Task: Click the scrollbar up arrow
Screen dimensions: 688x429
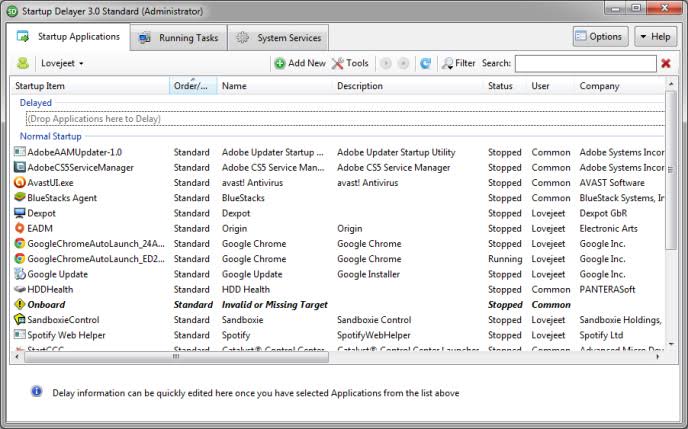Action: point(670,83)
